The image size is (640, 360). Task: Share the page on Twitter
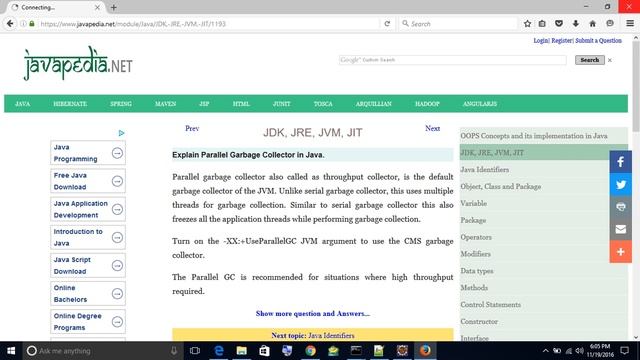tap(620, 184)
